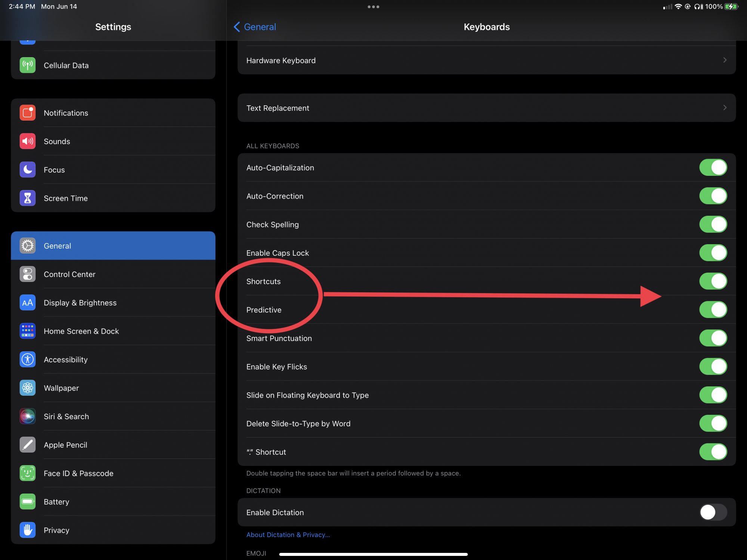
Task: Tap the Focus moon icon
Action: [28, 169]
